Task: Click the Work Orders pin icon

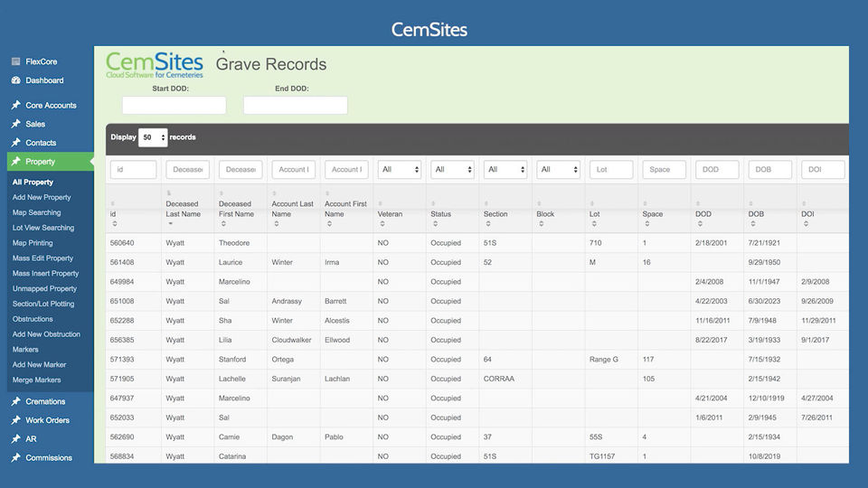Action: click(x=15, y=420)
